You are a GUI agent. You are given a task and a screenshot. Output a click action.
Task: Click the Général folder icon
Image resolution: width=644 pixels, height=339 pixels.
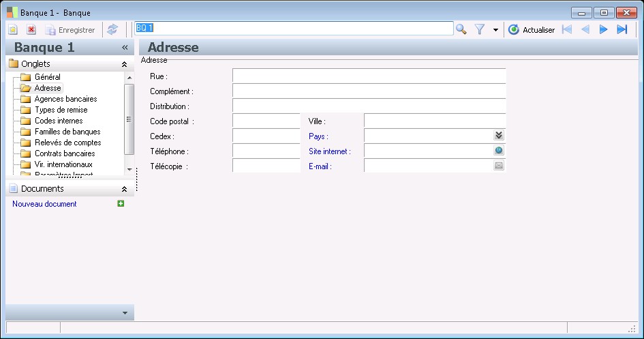[x=26, y=77]
